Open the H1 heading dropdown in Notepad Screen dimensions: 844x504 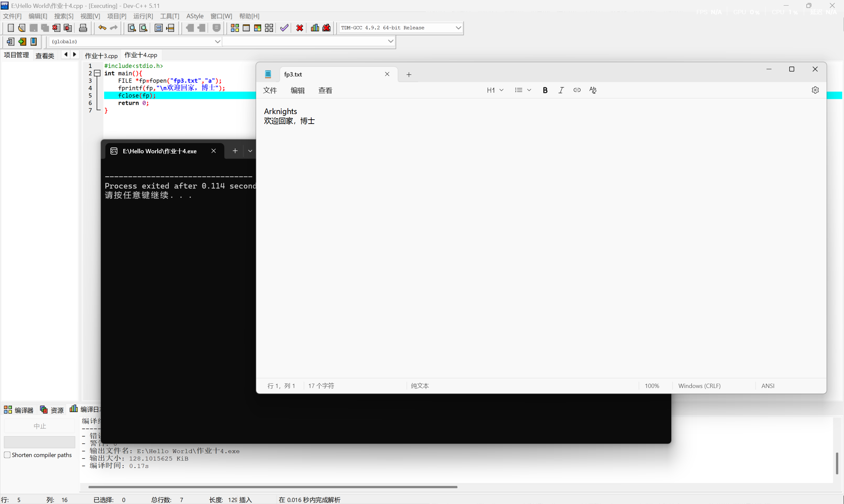495,90
